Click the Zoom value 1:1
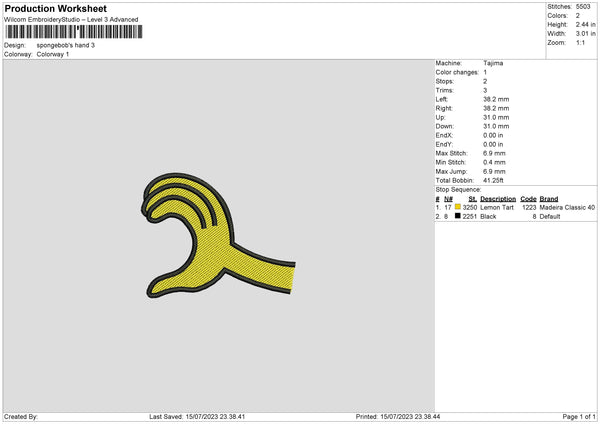This screenshot has height=424, width=600. tap(580, 42)
